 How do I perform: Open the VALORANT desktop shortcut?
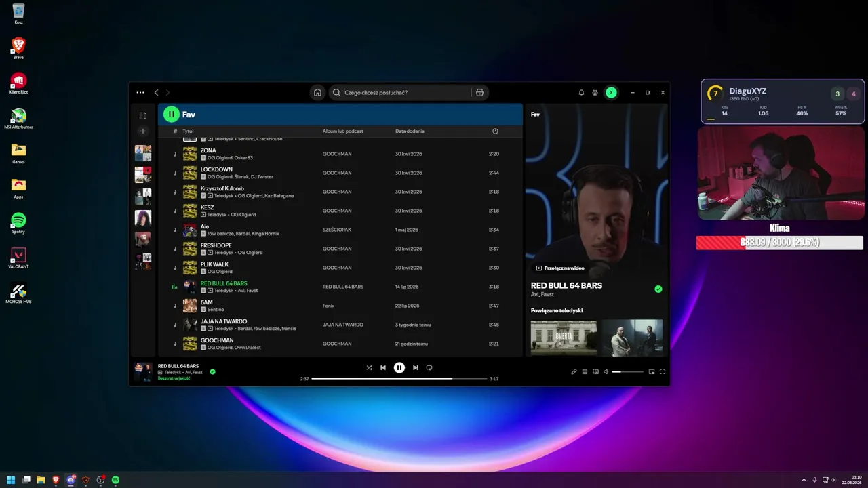(18, 258)
